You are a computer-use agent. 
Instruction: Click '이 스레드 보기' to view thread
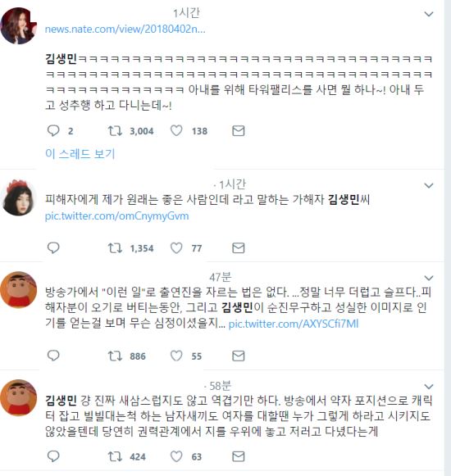click(80, 154)
